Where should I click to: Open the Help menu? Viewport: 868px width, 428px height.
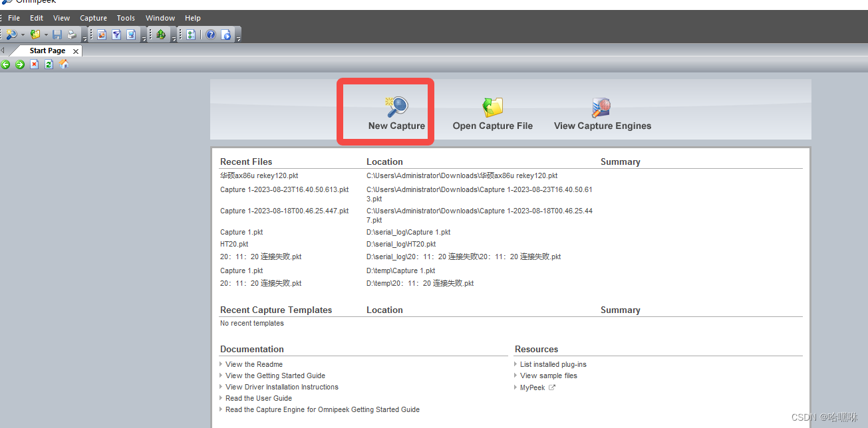click(193, 18)
